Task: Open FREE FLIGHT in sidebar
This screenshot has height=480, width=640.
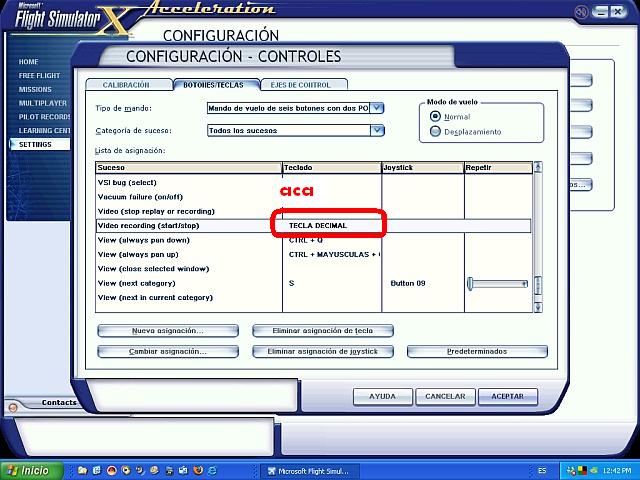Action: coord(39,76)
